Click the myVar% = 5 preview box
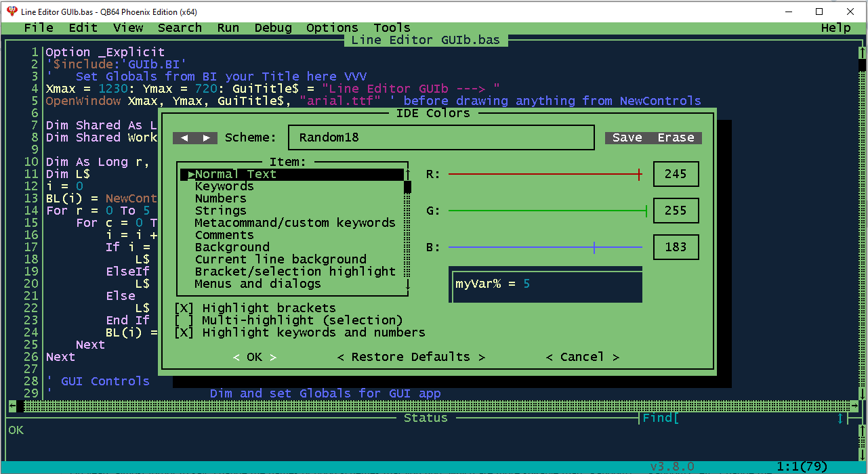868x474 pixels. click(x=545, y=284)
